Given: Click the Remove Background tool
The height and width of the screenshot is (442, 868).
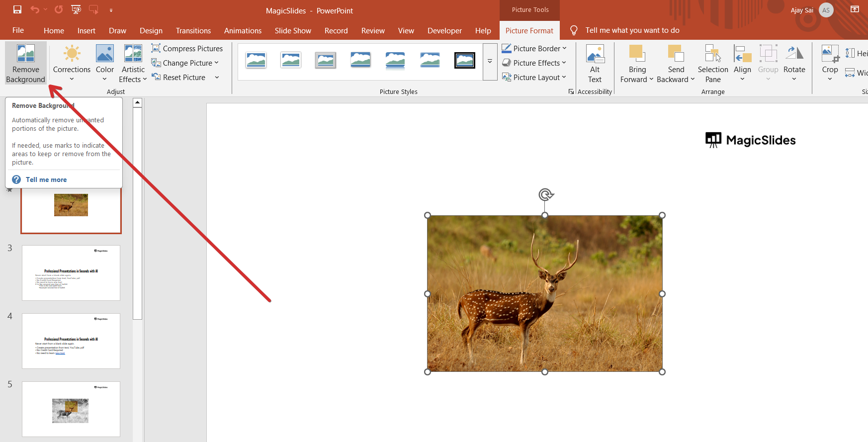Looking at the screenshot, I should click(x=25, y=63).
